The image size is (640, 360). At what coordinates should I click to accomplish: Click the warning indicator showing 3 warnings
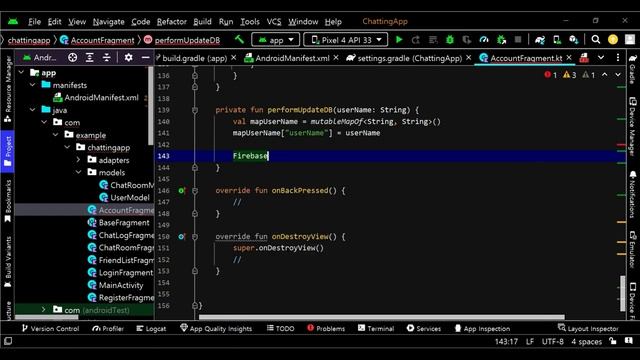569,75
